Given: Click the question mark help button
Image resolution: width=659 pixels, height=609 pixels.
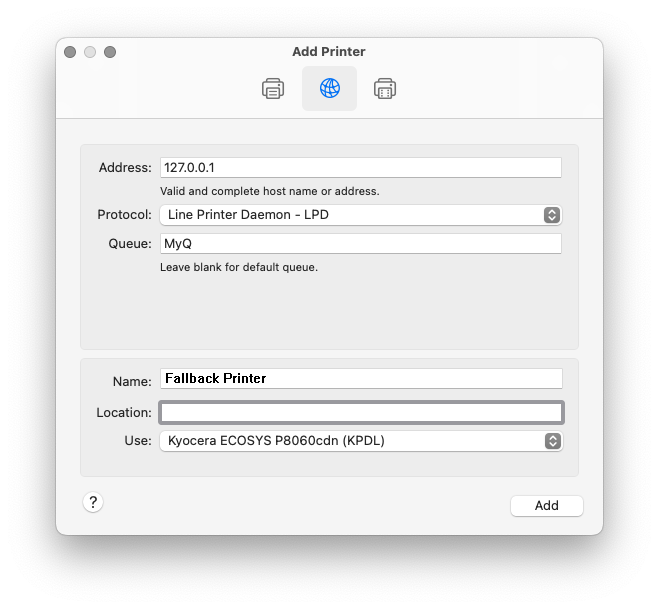Looking at the screenshot, I should pyautogui.click(x=93, y=502).
